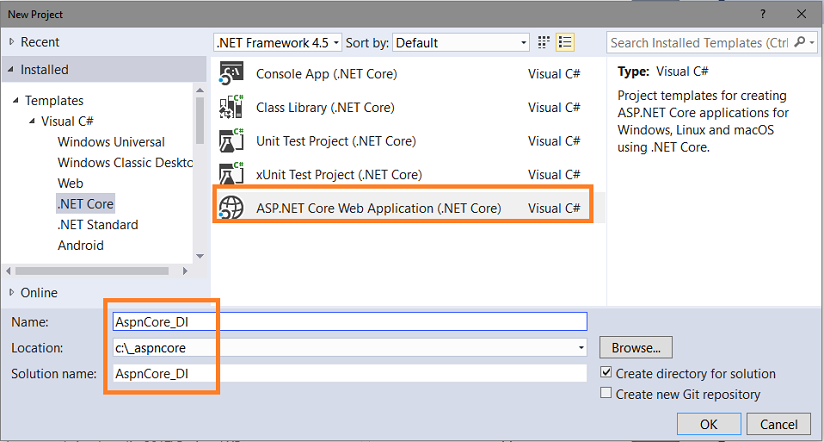This screenshot has height=442, width=824.
Task: Collapse the Visual C# tree node
Action: click(x=32, y=121)
